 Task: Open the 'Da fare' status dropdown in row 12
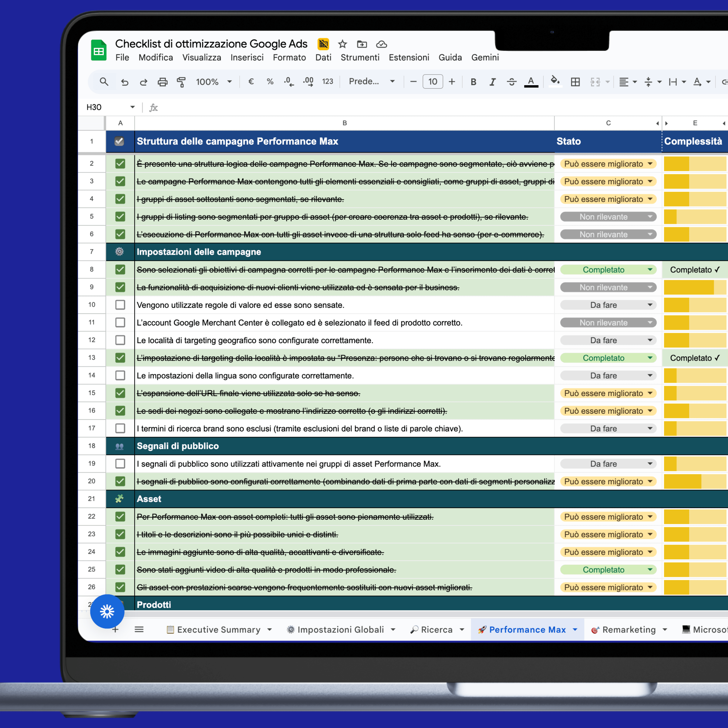tap(650, 340)
